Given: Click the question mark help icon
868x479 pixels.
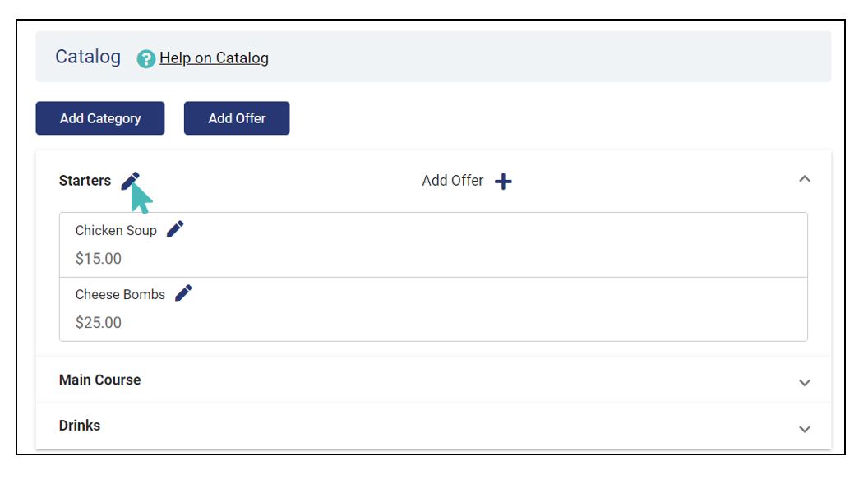Looking at the screenshot, I should tap(146, 58).
